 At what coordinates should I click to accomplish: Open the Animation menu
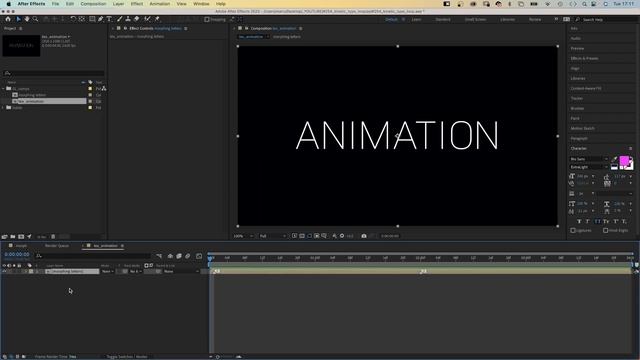pyautogui.click(x=160, y=4)
